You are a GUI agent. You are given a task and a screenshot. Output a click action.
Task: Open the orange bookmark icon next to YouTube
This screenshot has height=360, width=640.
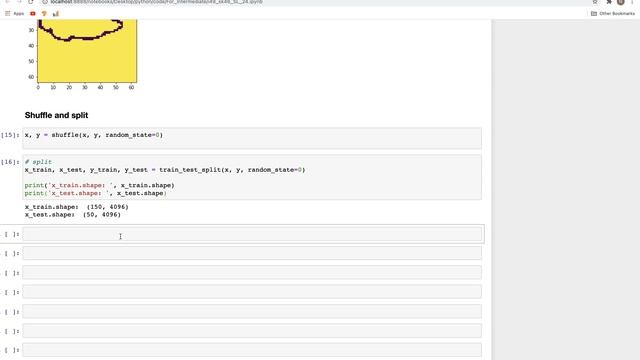tap(44, 13)
